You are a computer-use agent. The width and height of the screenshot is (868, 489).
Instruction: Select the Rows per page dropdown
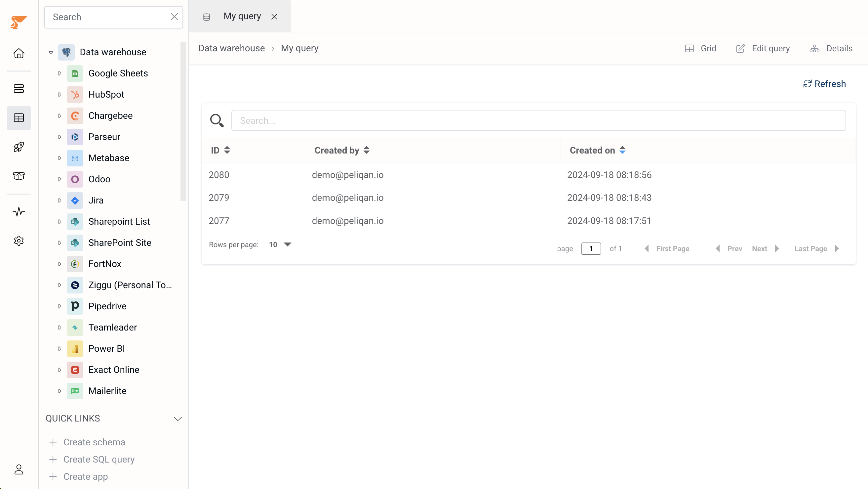click(x=280, y=245)
